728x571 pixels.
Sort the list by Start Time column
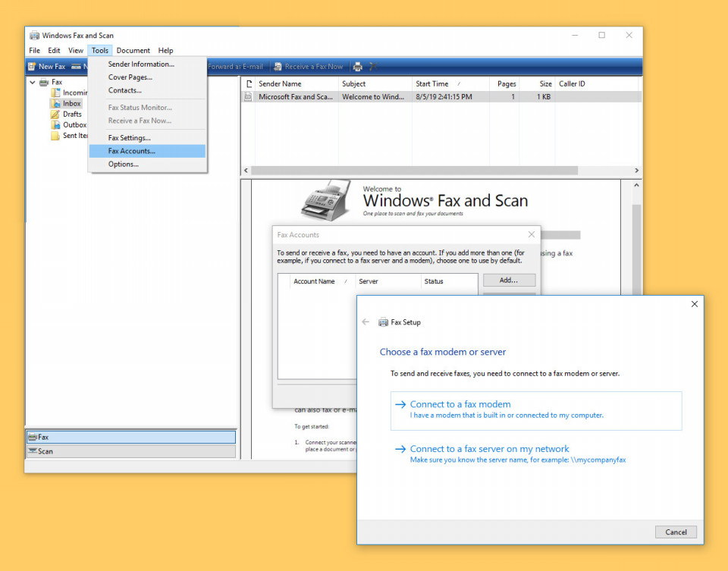coord(432,84)
